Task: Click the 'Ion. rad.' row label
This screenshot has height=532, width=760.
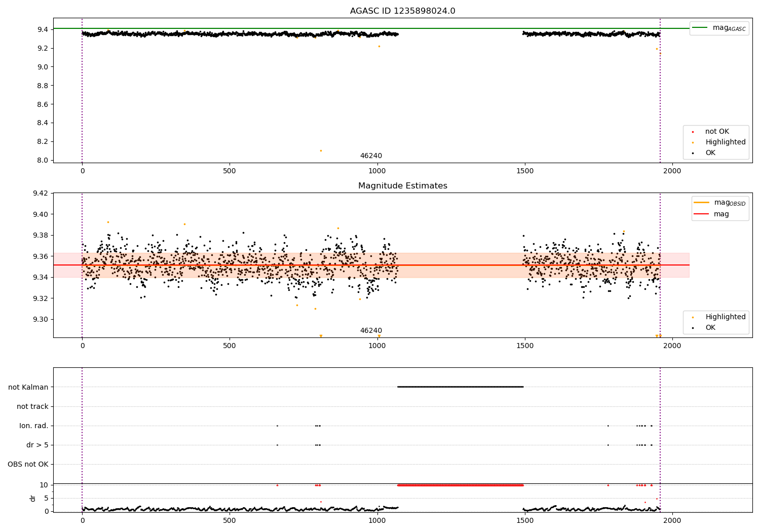Action: (x=34, y=426)
